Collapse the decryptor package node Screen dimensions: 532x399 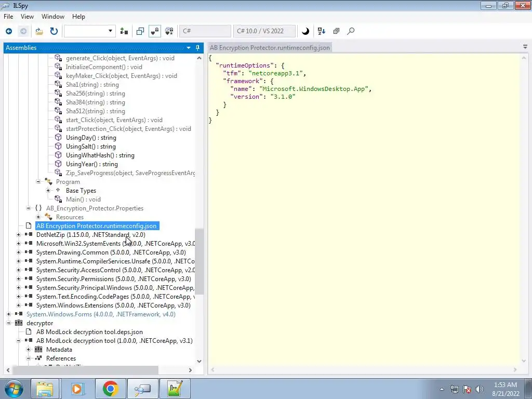[9, 323]
